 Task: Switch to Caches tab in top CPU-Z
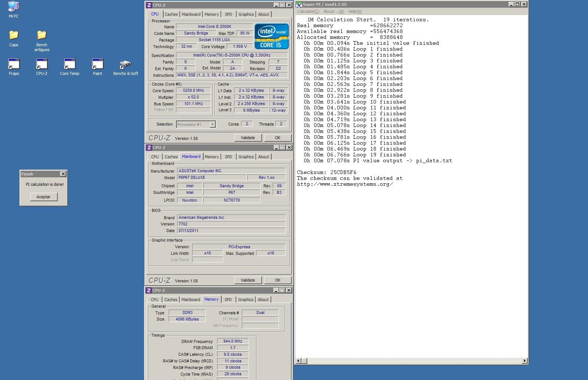[171, 14]
